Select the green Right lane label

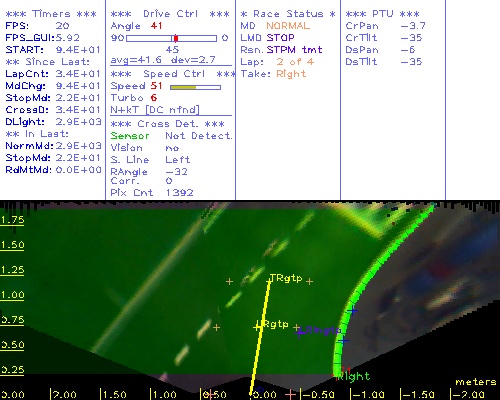[x=354, y=377]
